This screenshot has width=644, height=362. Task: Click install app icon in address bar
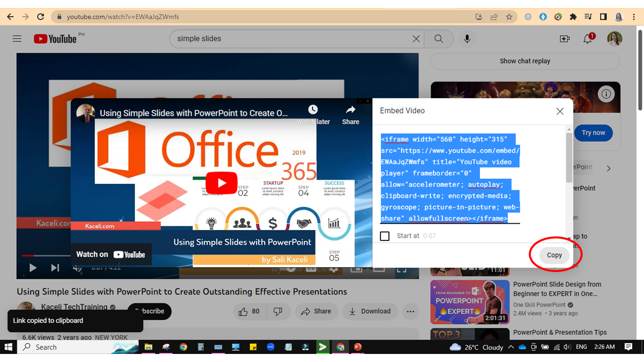(x=479, y=17)
